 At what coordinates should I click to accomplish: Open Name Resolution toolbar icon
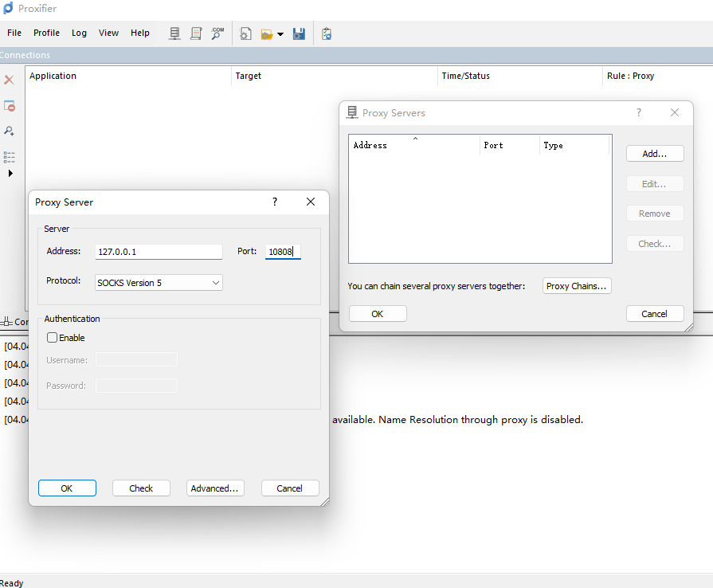tap(217, 33)
